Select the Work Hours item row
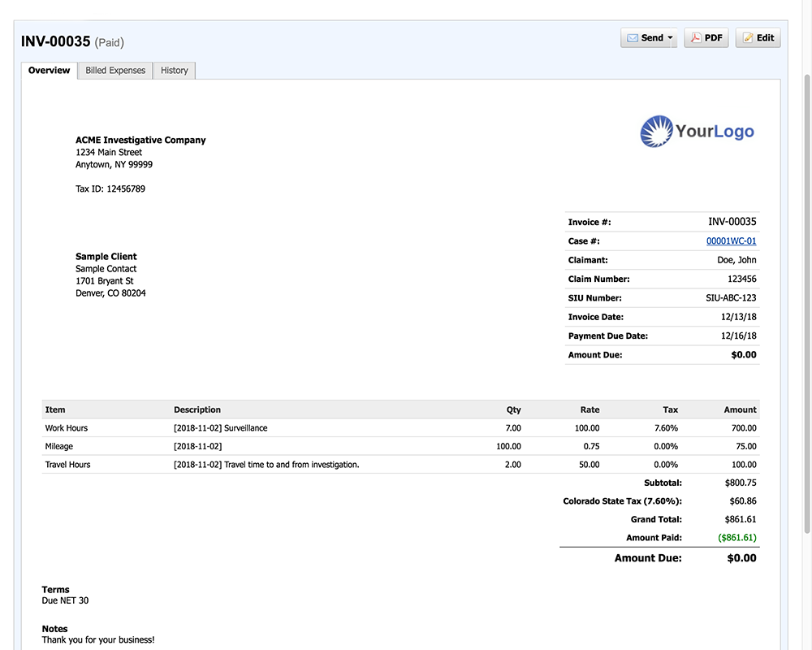Screen dimensions: 812x650 click(400, 428)
